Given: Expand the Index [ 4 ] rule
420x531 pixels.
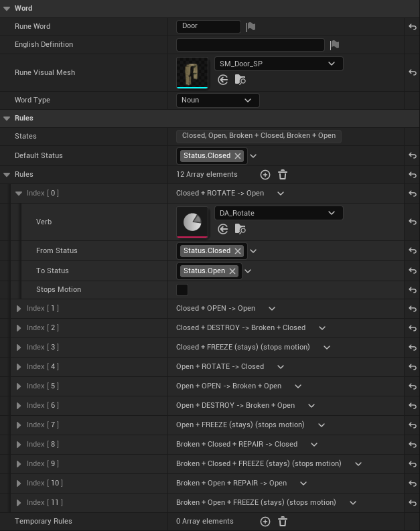Looking at the screenshot, I should (19, 367).
